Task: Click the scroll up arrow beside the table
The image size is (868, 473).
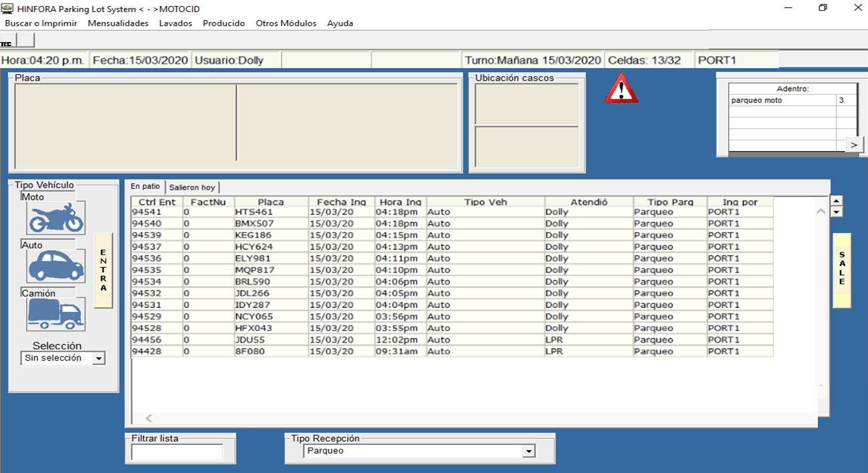Action: [836, 200]
